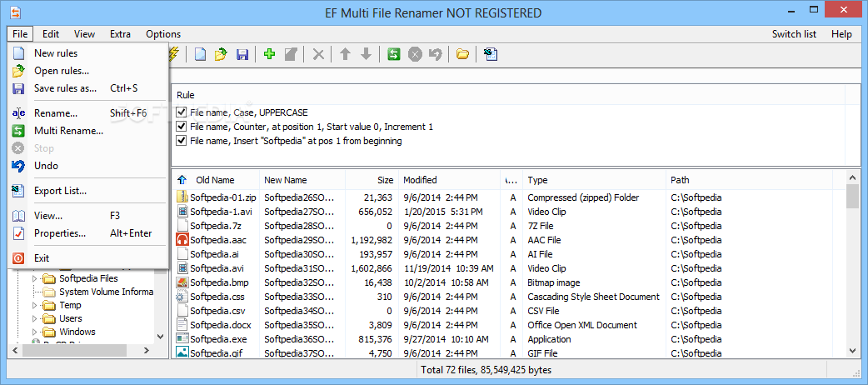The height and width of the screenshot is (385, 868).
Task: Choose Multi Rename... menu entry
Action: click(x=88, y=132)
